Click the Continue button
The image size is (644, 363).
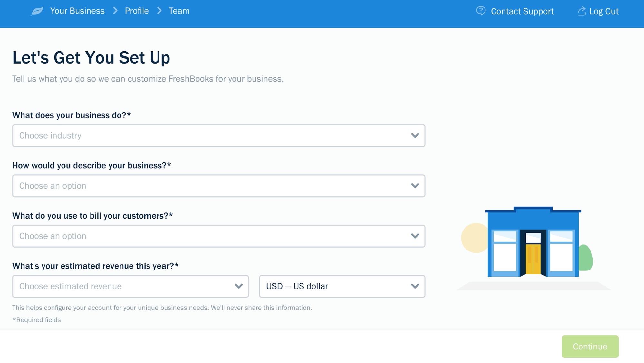click(x=590, y=347)
